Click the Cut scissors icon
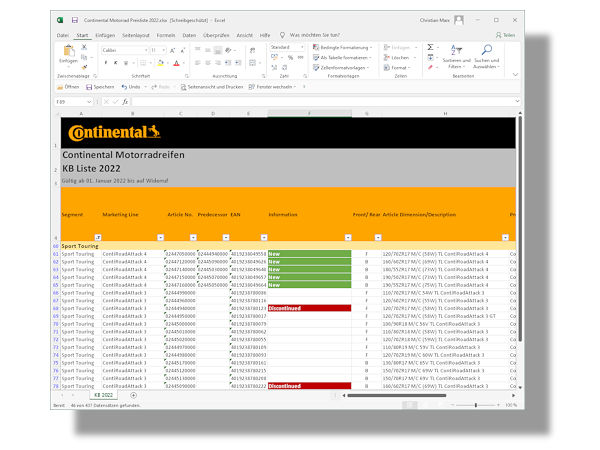The image size is (600, 450). pyautogui.click(x=84, y=47)
